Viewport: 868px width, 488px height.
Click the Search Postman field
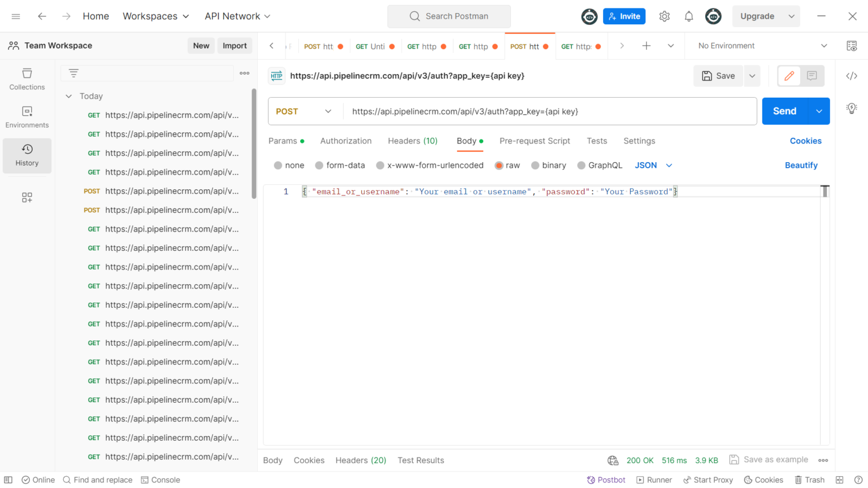tap(449, 16)
